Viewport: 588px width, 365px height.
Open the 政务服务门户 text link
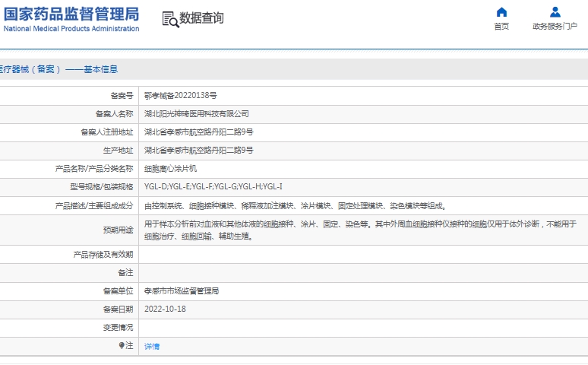pyautogui.click(x=555, y=27)
